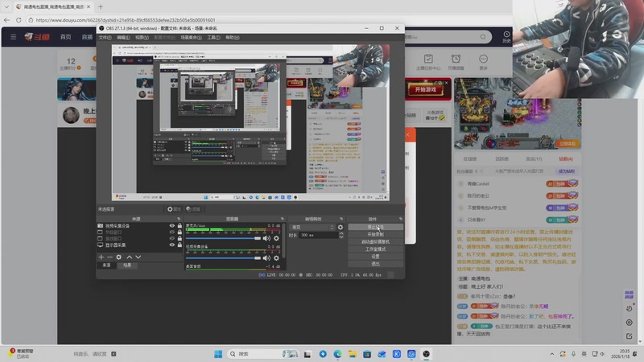Switch to the 场景 tab at bottom
The width and height of the screenshot is (644, 362).
(127, 265)
